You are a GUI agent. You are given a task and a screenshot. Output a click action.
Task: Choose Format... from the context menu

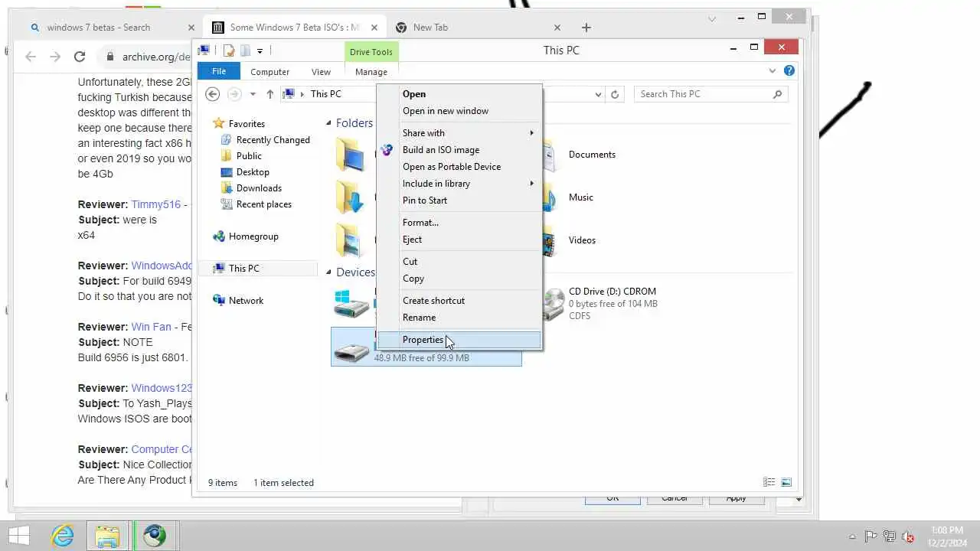point(460,223)
